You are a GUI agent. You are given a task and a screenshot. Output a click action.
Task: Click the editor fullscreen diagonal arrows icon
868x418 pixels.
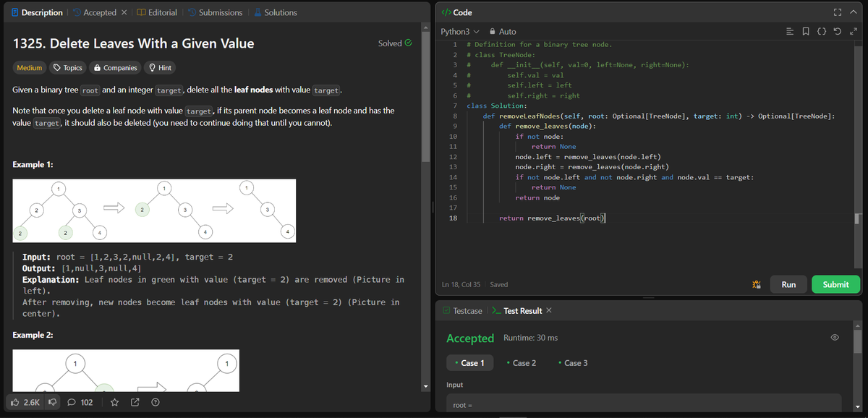[853, 32]
